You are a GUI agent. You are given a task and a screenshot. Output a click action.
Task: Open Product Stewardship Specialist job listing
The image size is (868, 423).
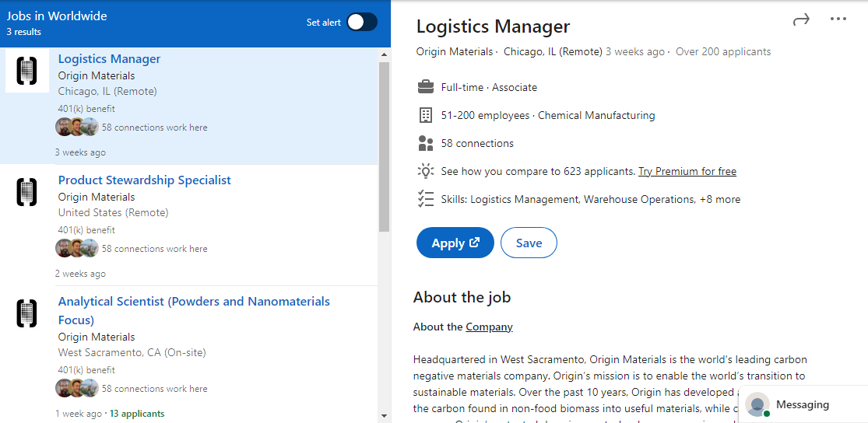(x=145, y=180)
